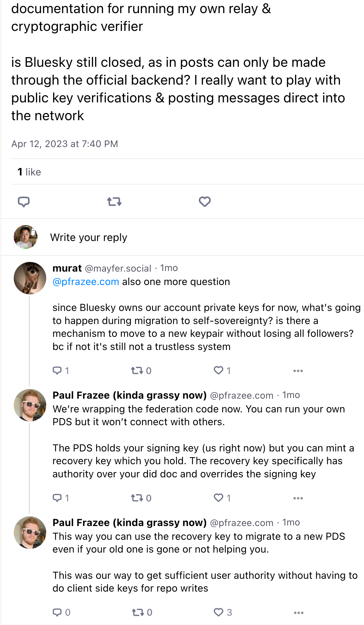Repost murat's question about private keys
Image resolution: width=364 pixels, height=625 pixels.
click(137, 371)
